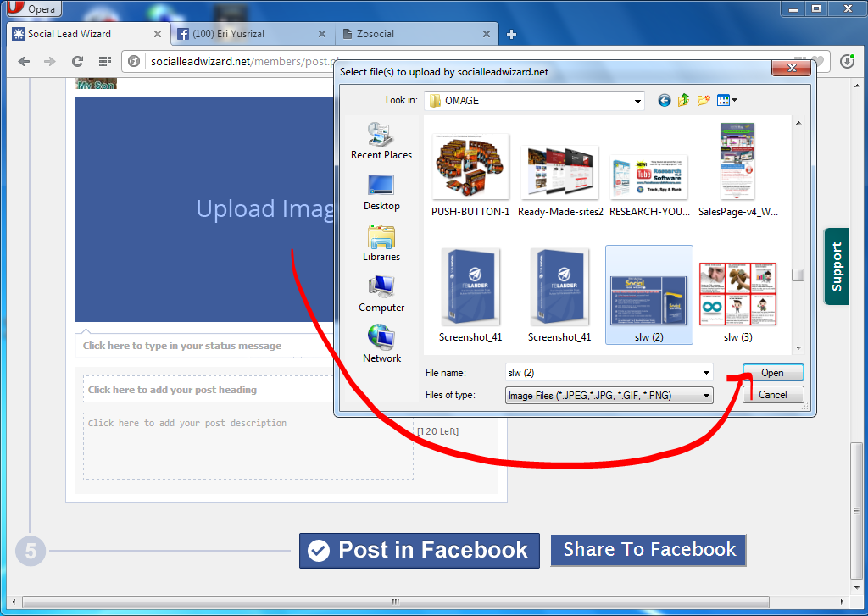Image resolution: width=868 pixels, height=616 pixels.
Task: Expand the File name dropdown arrow
Action: 706,373
